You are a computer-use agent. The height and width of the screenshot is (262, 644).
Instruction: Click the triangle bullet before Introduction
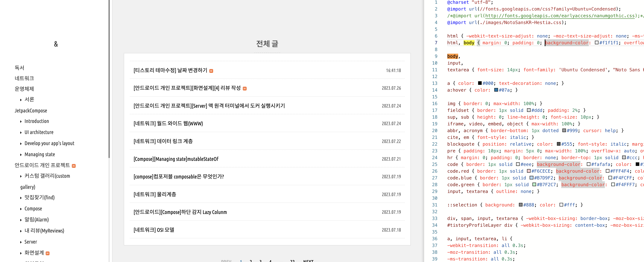pyautogui.click(x=21, y=121)
